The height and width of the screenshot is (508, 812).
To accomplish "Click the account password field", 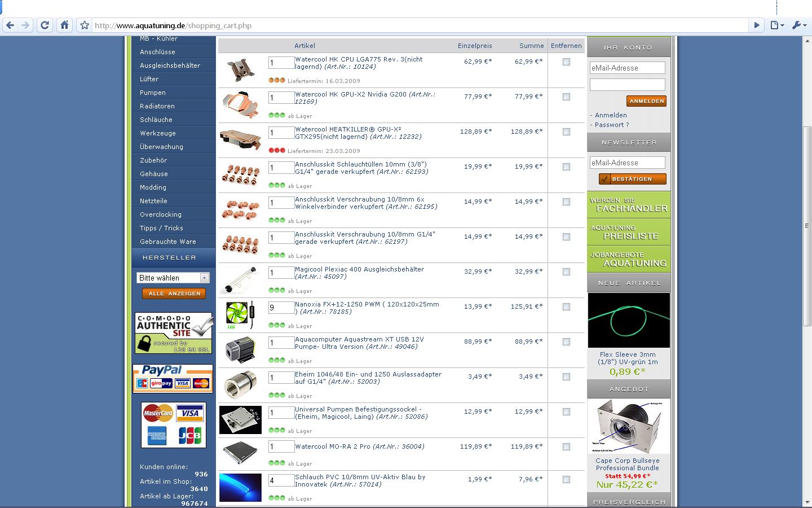I will pos(628,85).
